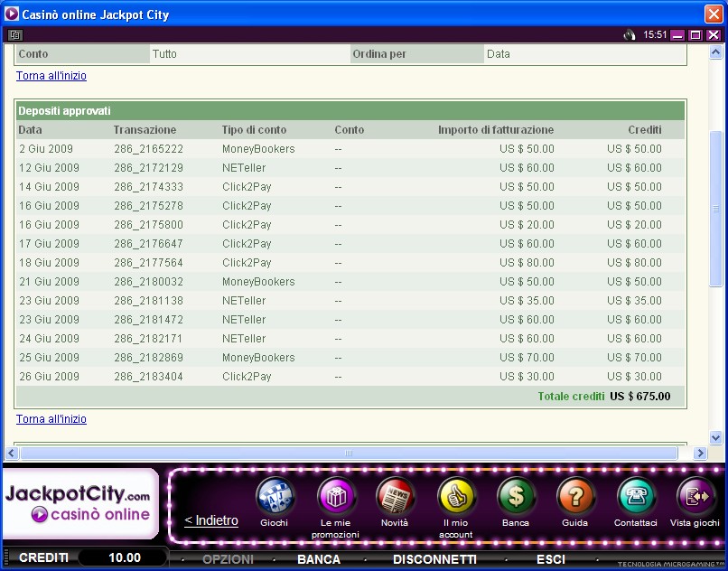
Task: Click the Data column header
Action: 30,129
